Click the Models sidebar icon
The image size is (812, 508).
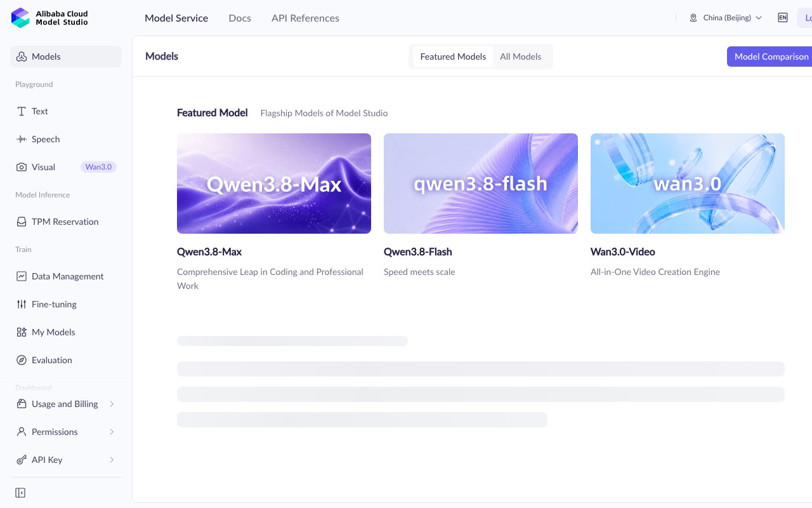pyautogui.click(x=22, y=57)
